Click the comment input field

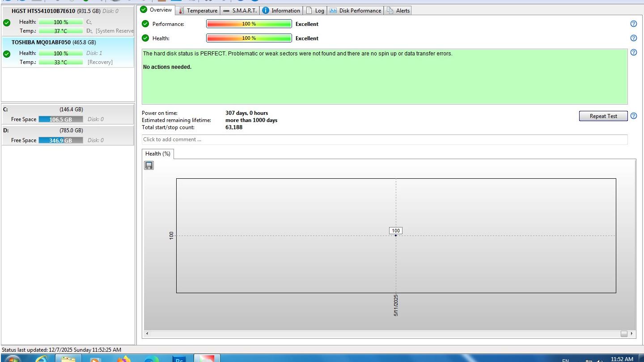click(x=384, y=139)
